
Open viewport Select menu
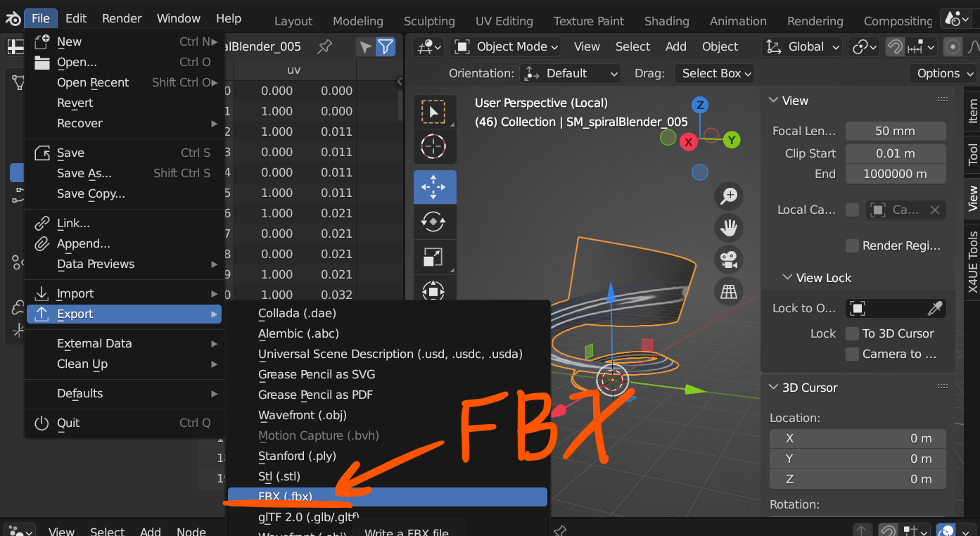tap(632, 46)
